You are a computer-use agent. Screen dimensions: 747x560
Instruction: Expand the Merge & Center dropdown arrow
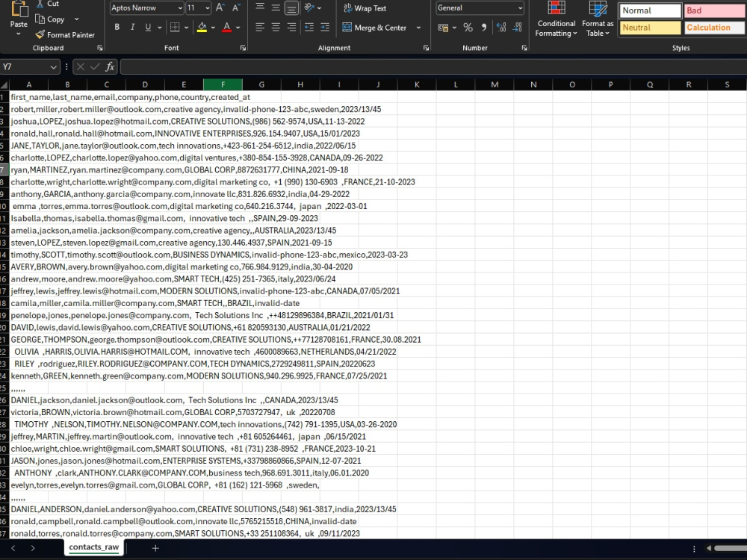[x=418, y=28]
